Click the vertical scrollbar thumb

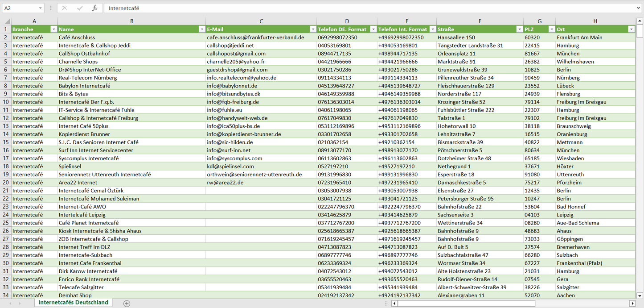pyautogui.click(x=640, y=31)
